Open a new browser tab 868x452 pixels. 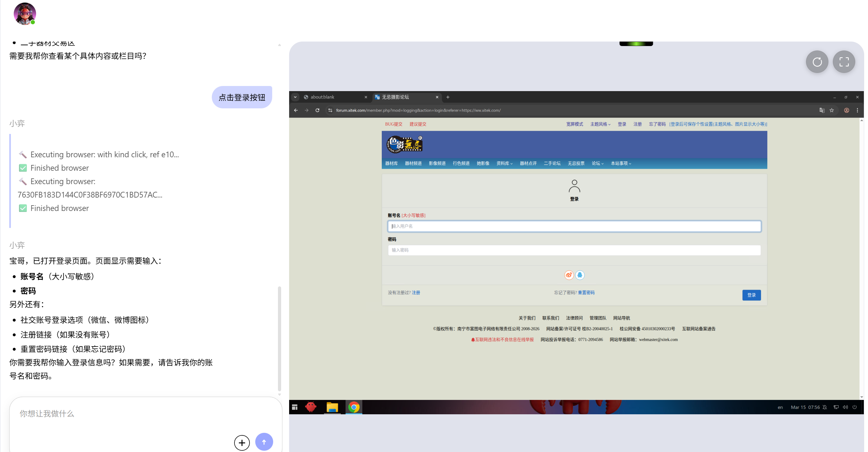(448, 97)
